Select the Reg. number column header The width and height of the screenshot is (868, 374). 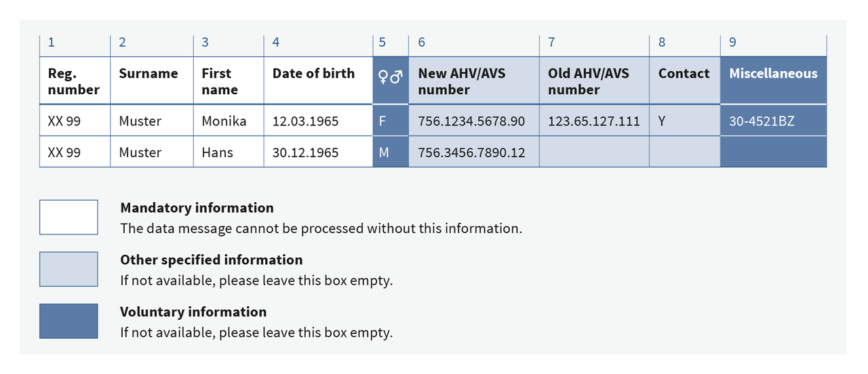pos(74,81)
